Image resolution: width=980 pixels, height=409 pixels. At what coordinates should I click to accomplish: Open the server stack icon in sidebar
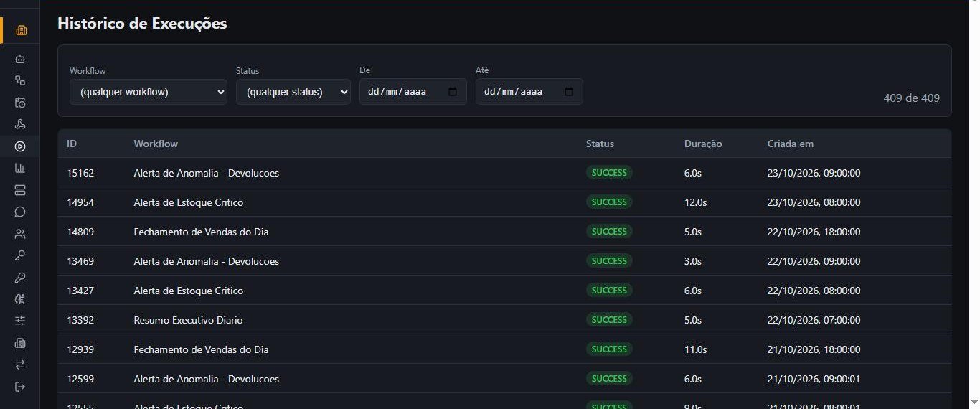pos(20,190)
